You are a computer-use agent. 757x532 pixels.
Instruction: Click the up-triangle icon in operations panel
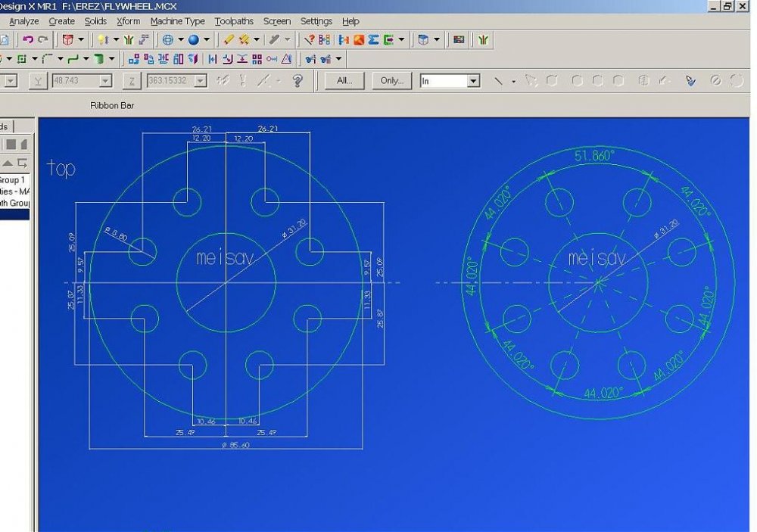[x=8, y=163]
